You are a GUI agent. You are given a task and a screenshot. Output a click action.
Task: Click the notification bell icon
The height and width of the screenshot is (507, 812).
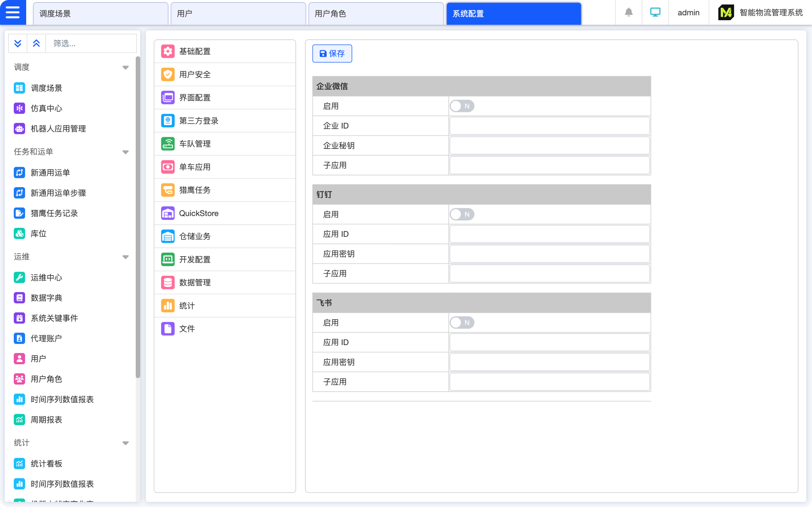[628, 12]
